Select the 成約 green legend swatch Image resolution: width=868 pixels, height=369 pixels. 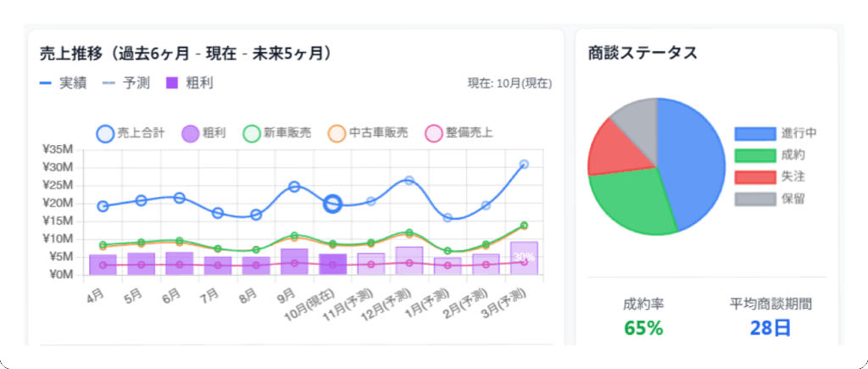[x=754, y=155]
